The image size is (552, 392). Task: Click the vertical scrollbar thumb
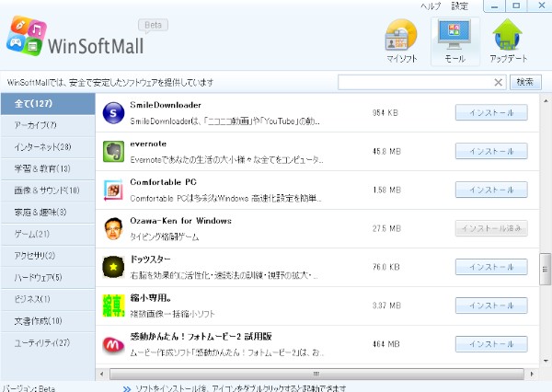point(545,269)
